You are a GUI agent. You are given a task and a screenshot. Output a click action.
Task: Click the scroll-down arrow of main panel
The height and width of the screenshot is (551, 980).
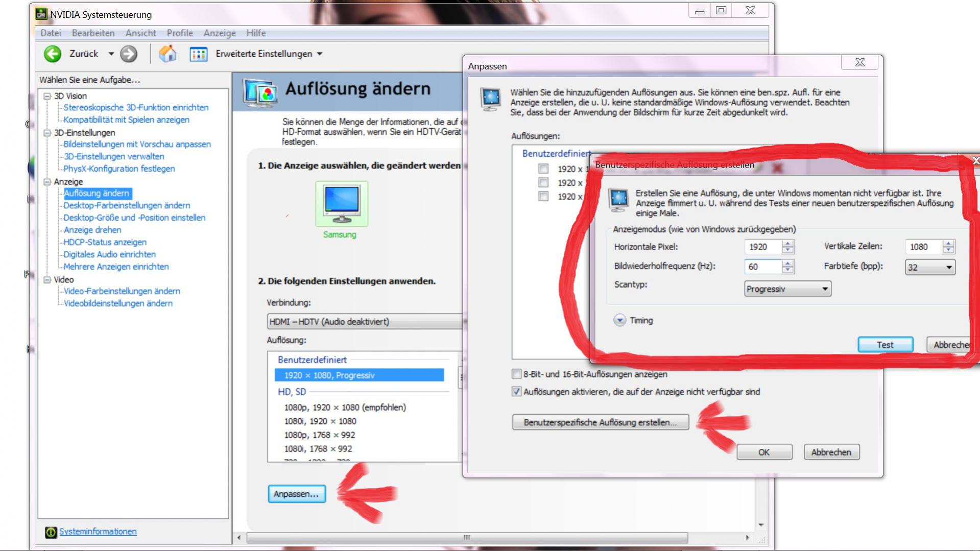tap(761, 525)
